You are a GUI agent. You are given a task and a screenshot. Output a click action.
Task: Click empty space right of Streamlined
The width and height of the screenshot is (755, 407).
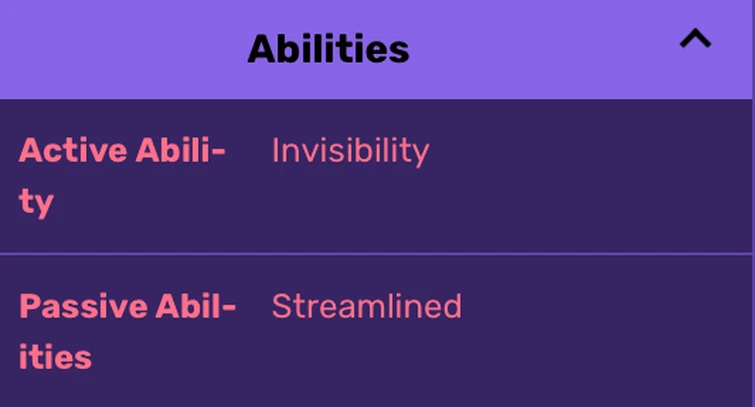607,306
